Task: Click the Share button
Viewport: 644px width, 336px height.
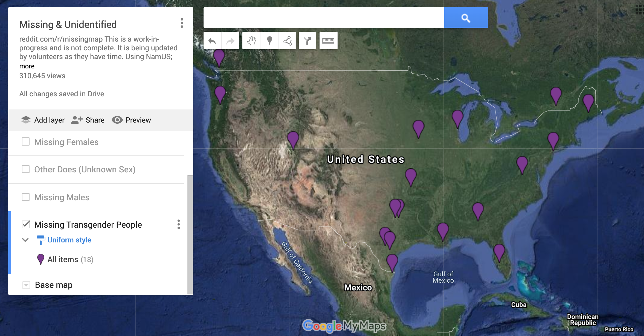Action: pos(88,120)
